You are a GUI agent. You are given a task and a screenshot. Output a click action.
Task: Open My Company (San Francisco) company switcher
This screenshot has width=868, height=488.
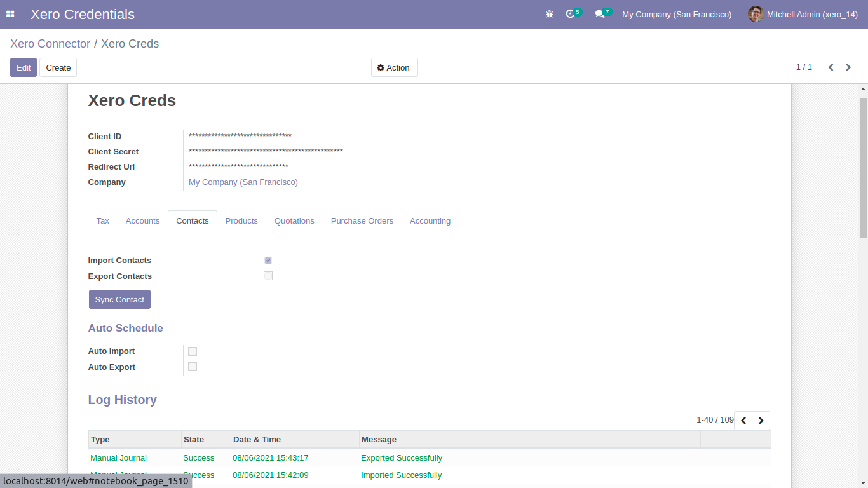677,14
